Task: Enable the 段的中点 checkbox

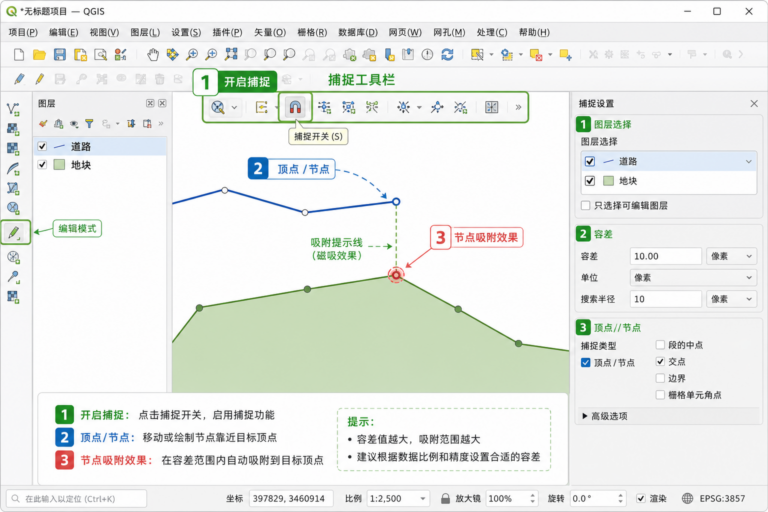Action: point(660,345)
